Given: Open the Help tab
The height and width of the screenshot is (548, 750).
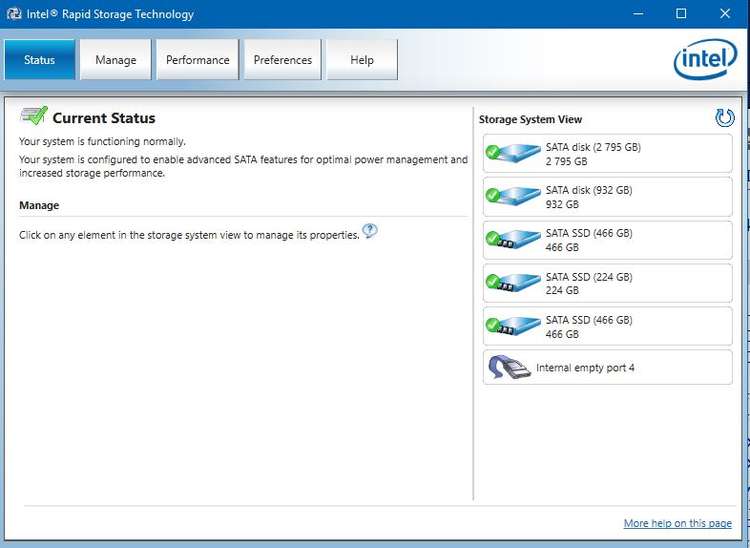Looking at the screenshot, I should click(362, 60).
